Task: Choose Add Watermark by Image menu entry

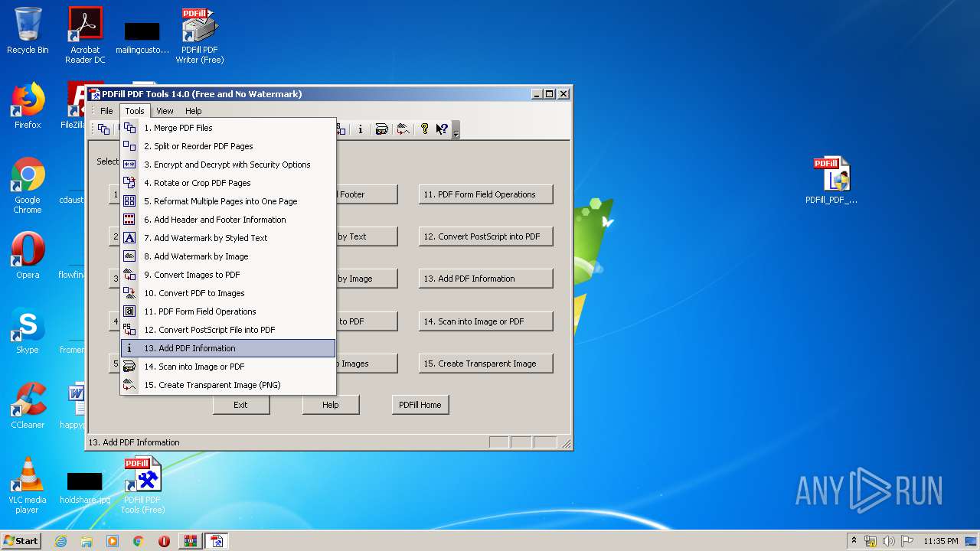Action: 228,256
